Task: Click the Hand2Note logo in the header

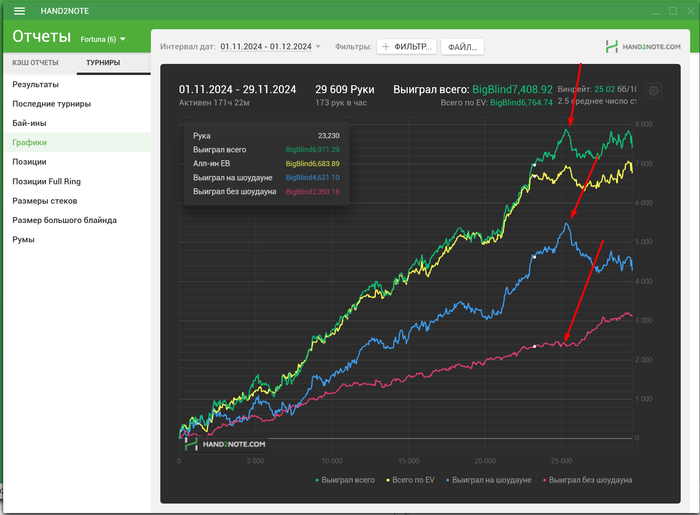Action: [643, 46]
